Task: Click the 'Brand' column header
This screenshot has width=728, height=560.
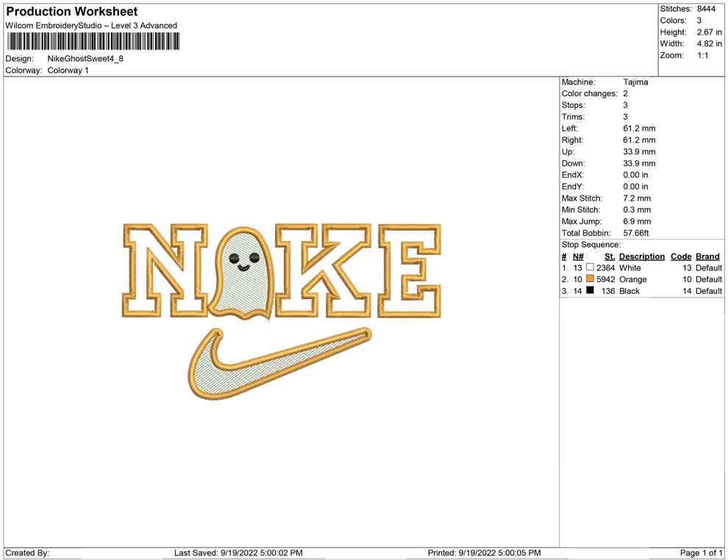Action: pos(707,256)
